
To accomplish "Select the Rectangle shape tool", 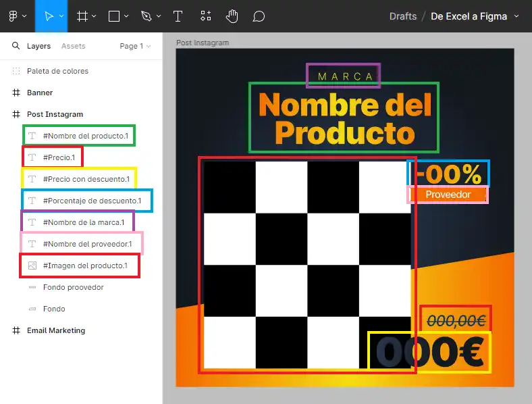I will [x=114, y=16].
